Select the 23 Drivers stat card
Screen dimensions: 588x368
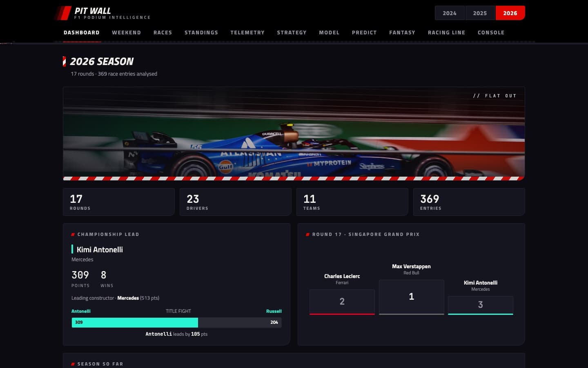pyautogui.click(x=236, y=202)
